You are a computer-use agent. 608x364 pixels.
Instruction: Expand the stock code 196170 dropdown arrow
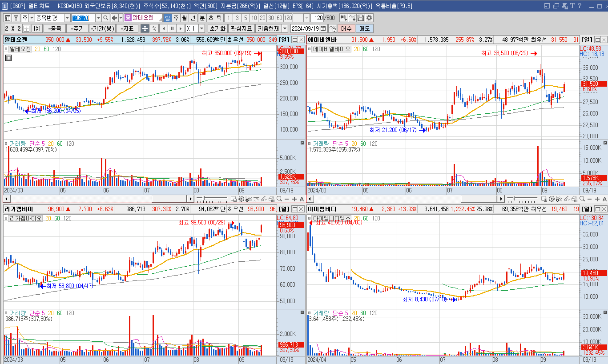point(98,18)
